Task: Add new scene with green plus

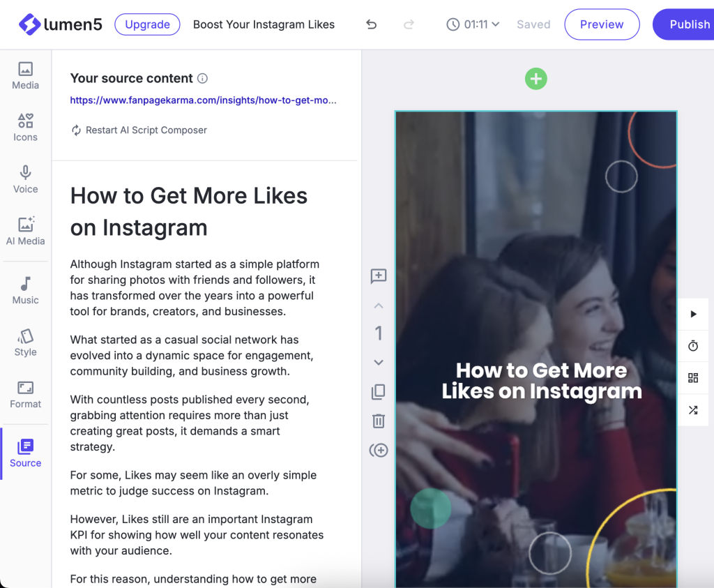Action: coord(535,79)
